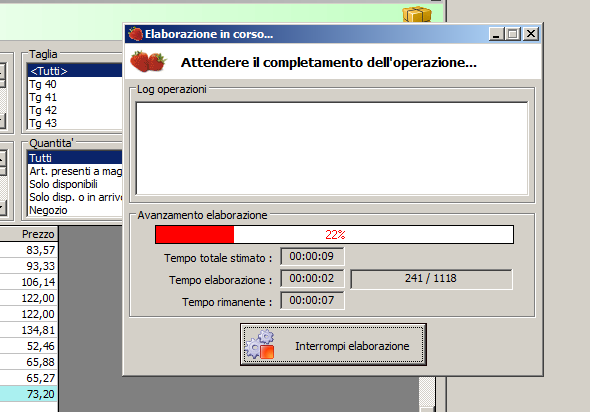Click the Tempo rimanente 00:00:07 field
This screenshot has width=590, height=412.
point(312,300)
